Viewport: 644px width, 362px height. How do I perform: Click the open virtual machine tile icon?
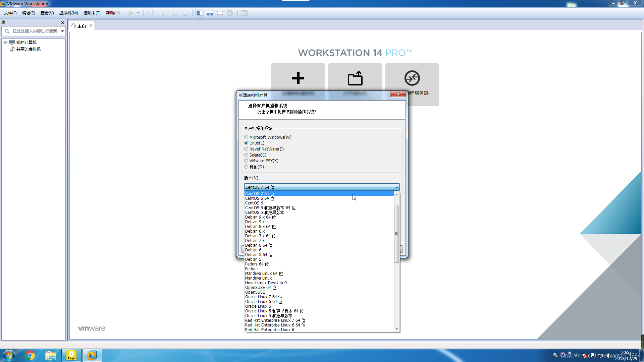[355, 78]
